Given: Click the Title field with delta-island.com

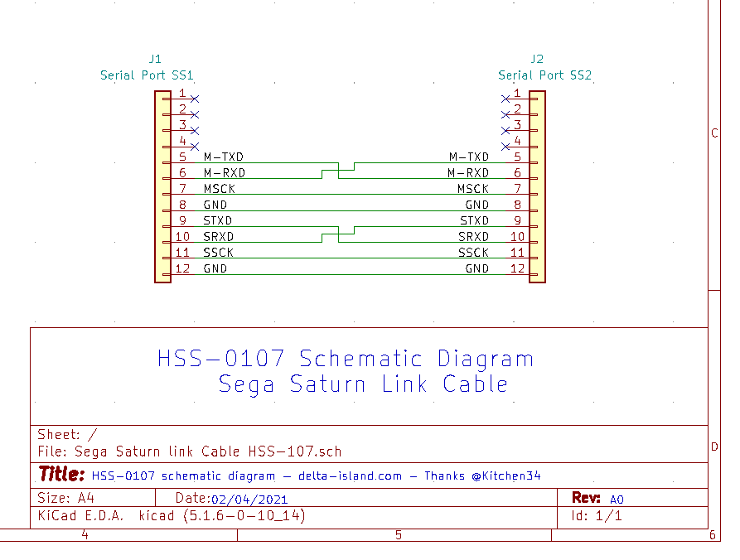Looking at the screenshot, I should click(317, 476).
